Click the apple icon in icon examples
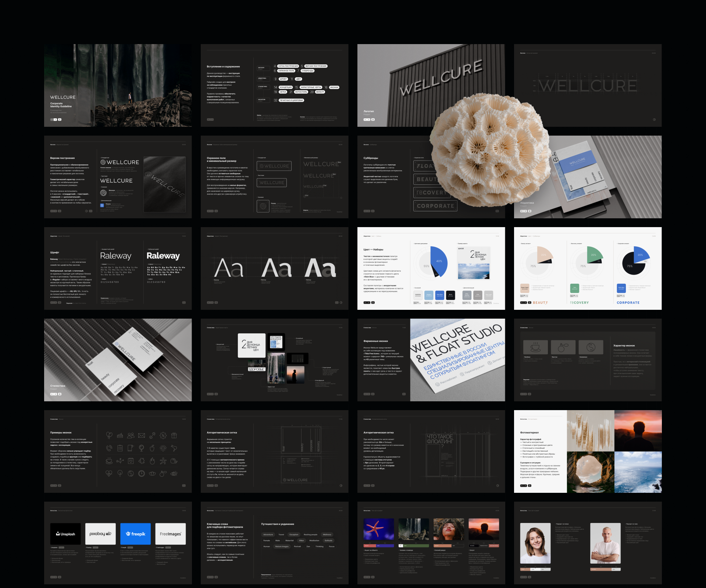Image resolution: width=706 pixels, height=588 pixels. point(152,448)
